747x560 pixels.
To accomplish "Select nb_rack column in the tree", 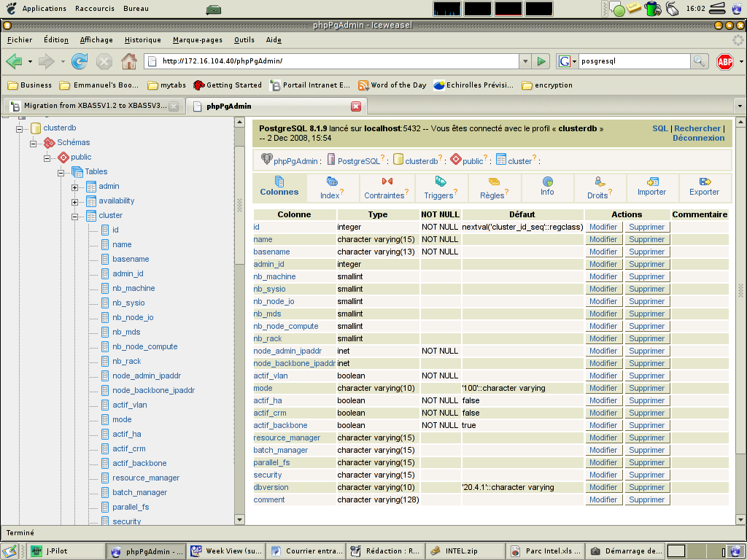I will 126,362.
